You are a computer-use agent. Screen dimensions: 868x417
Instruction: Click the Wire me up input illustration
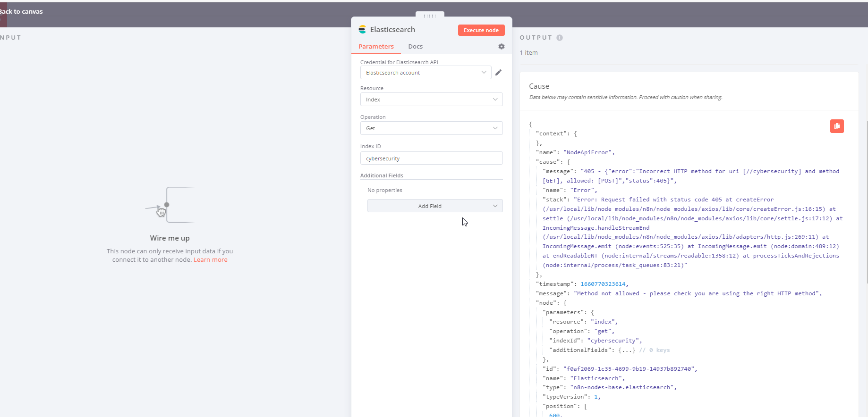point(170,205)
